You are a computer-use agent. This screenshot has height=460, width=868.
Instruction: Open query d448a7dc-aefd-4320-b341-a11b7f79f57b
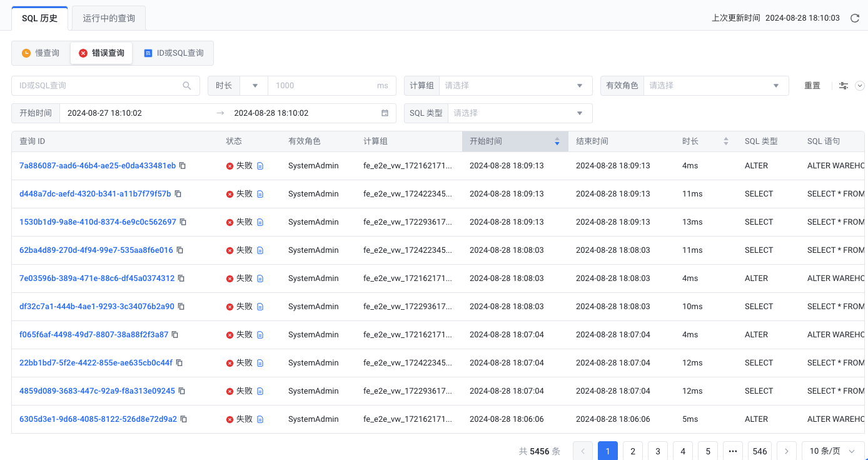[95, 194]
